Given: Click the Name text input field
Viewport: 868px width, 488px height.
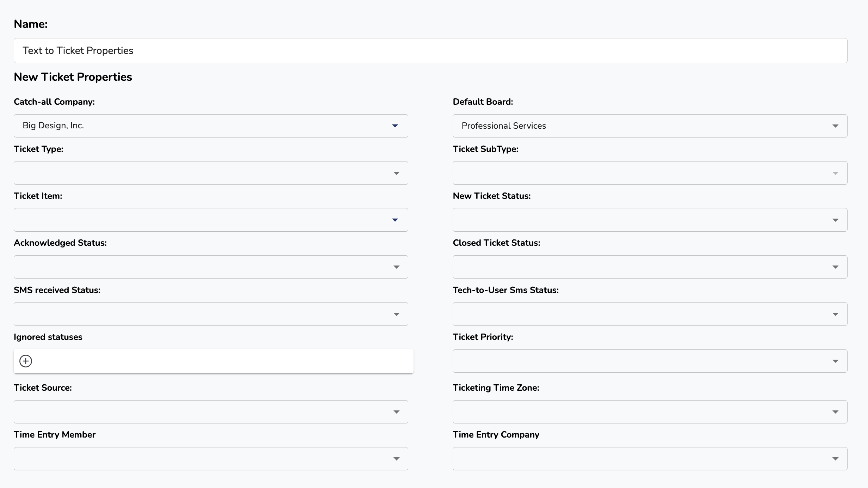Looking at the screenshot, I should tap(430, 51).
